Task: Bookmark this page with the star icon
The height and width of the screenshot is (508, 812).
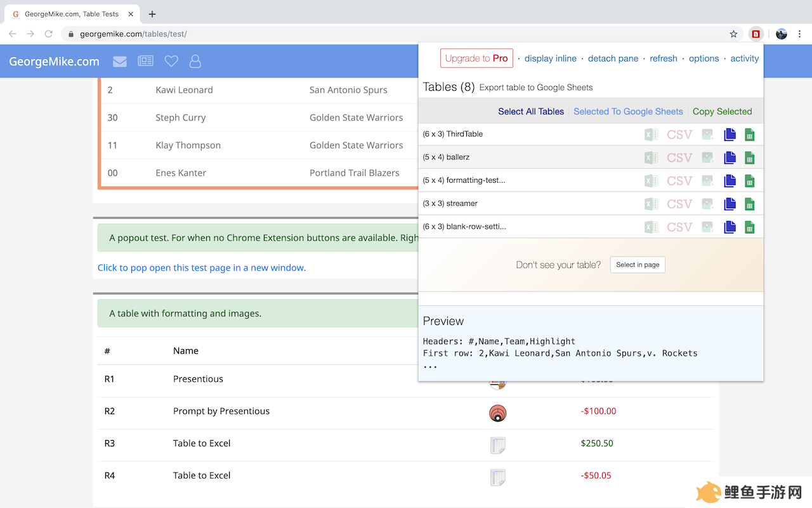Action: [734, 34]
